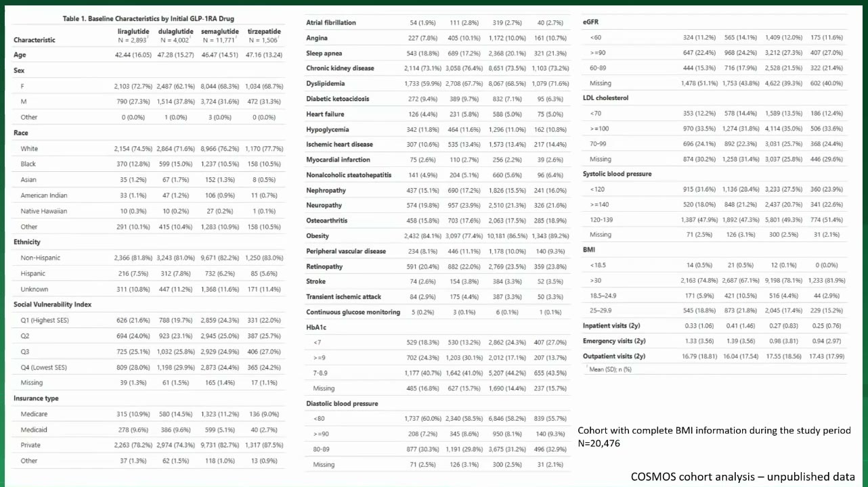Select the tirzepatide column header
The width and height of the screenshot is (868, 487).
(x=260, y=35)
